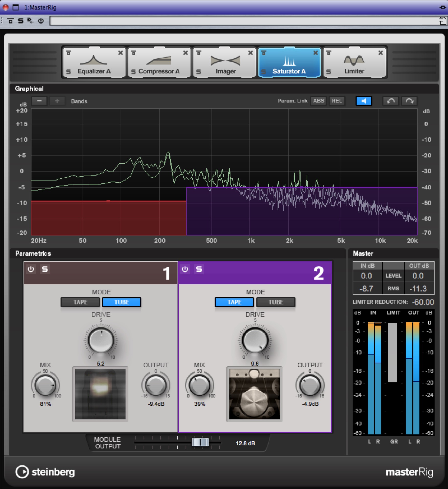Remove the Equalizer A module with its X
This screenshot has height=489, width=448.
[x=120, y=53]
